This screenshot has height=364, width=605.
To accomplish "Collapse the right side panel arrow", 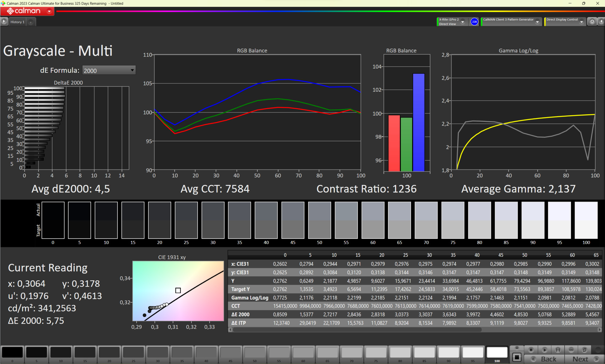I will (601, 21).
